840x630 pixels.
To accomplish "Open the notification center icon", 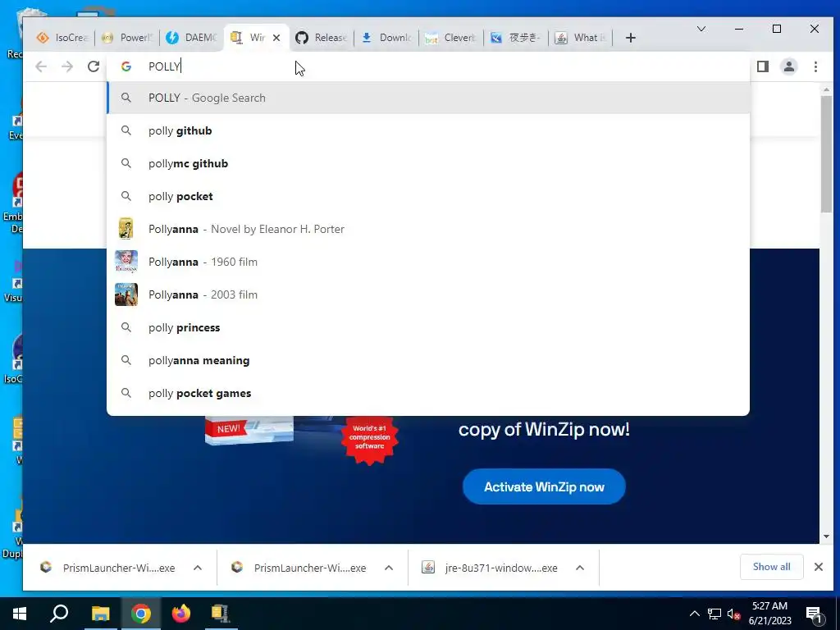I will pyautogui.click(x=815, y=614).
